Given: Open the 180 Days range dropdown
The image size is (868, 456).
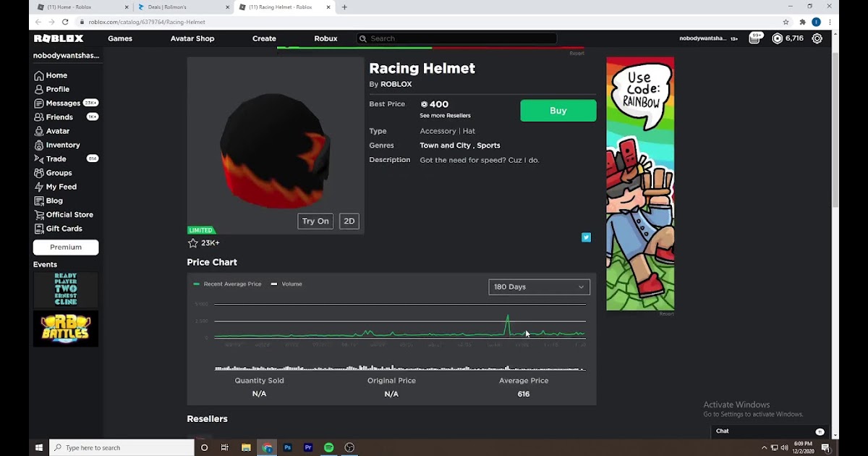Looking at the screenshot, I should tap(539, 287).
